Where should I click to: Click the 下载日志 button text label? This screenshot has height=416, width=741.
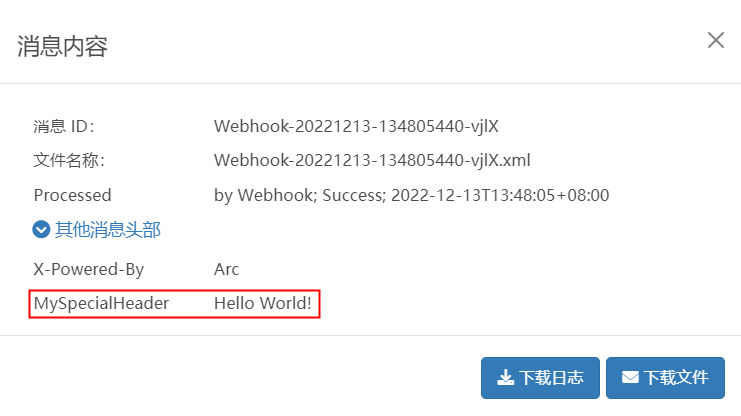(x=551, y=378)
